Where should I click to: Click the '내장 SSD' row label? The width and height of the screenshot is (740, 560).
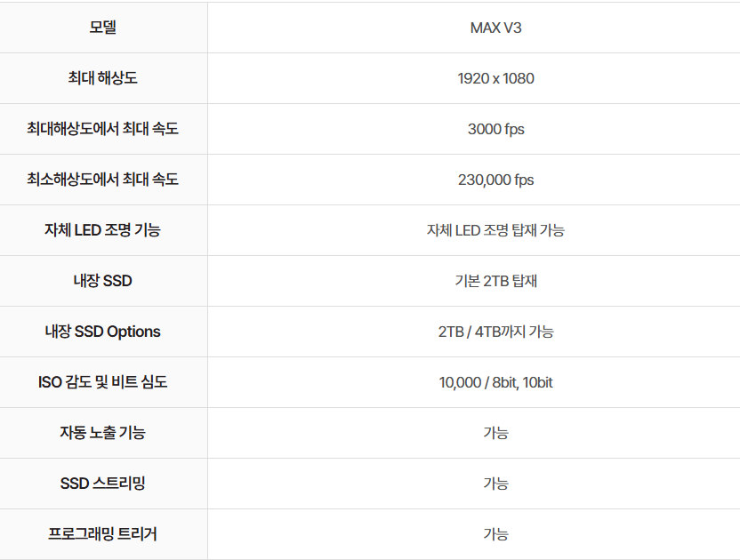coord(103,281)
